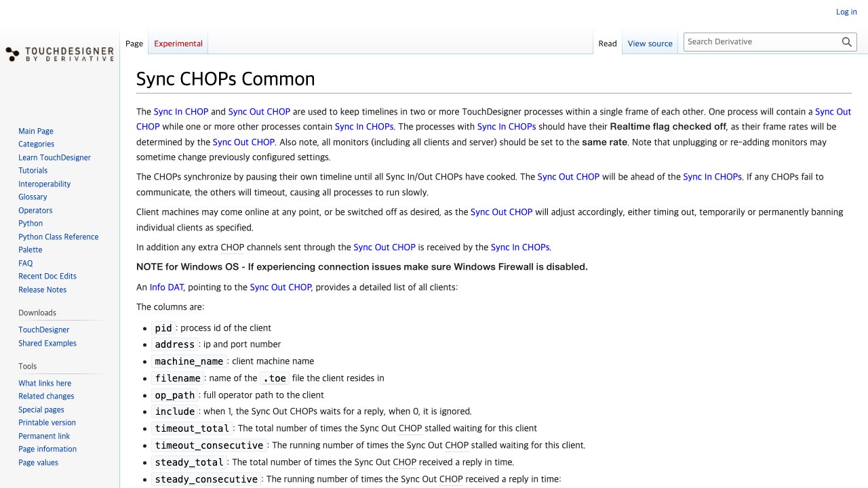Open Learn TouchDesigner in the sidebar
This screenshot has width=868, height=488.
(54, 157)
